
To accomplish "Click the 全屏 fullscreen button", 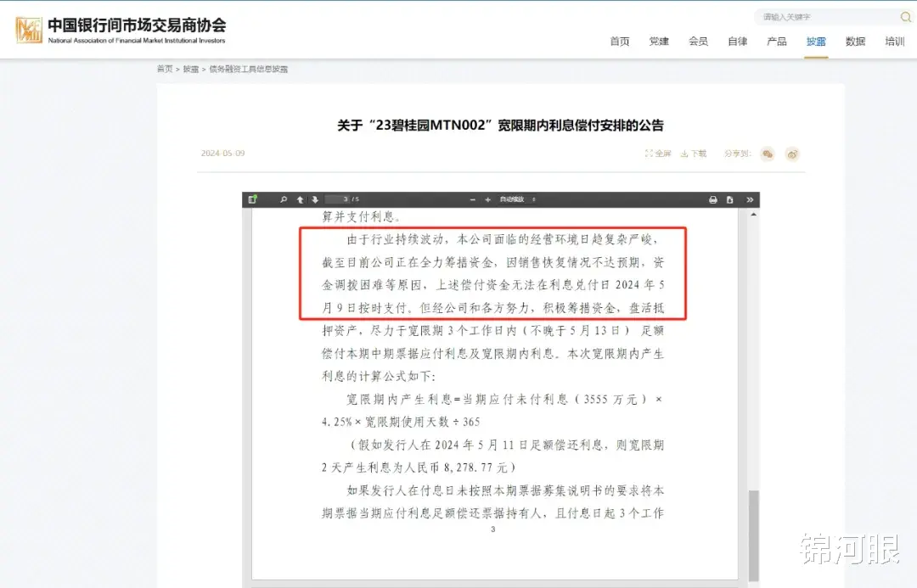I will pyautogui.click(x=658, y=154).
